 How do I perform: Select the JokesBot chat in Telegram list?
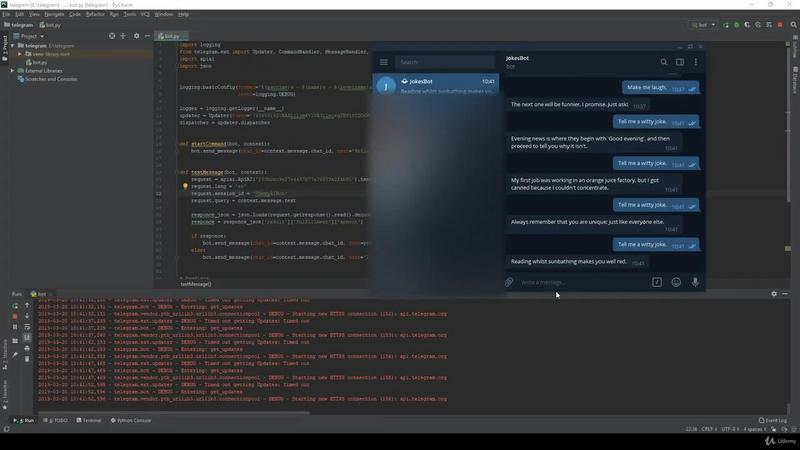[x=436, y=86]
